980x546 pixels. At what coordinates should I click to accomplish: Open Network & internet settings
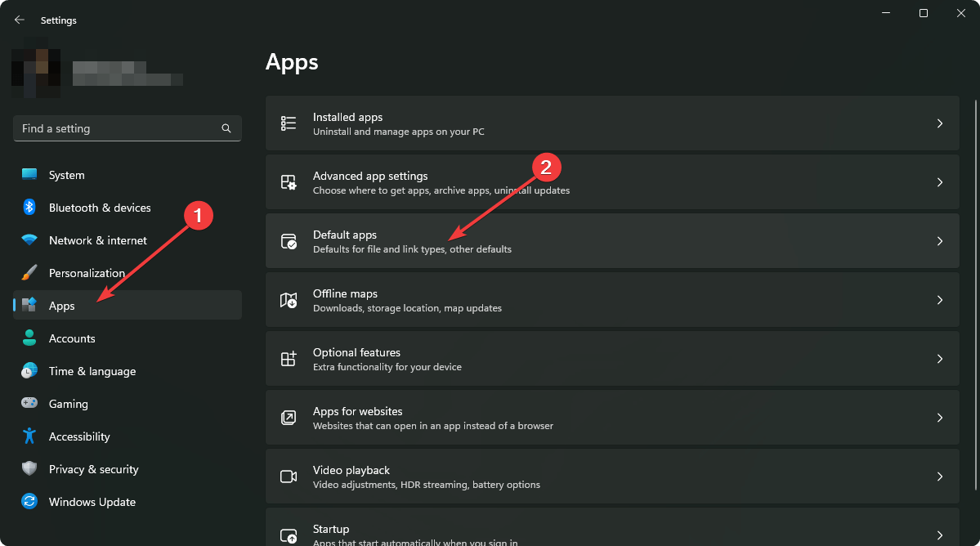click(128, 240)
